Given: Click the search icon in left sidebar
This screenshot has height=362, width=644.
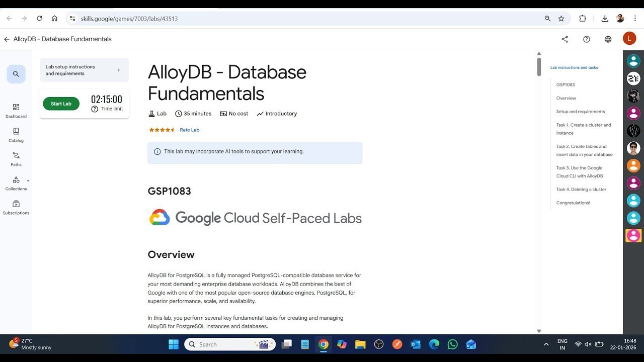Looking at the screenshot, I should [x=16, y=74].
